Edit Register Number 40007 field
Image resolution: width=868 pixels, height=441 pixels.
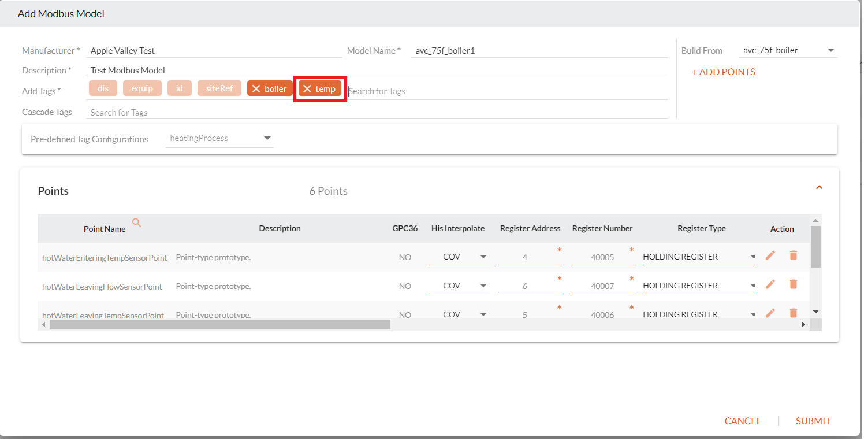pyautogui.click(x=602, y=286)
